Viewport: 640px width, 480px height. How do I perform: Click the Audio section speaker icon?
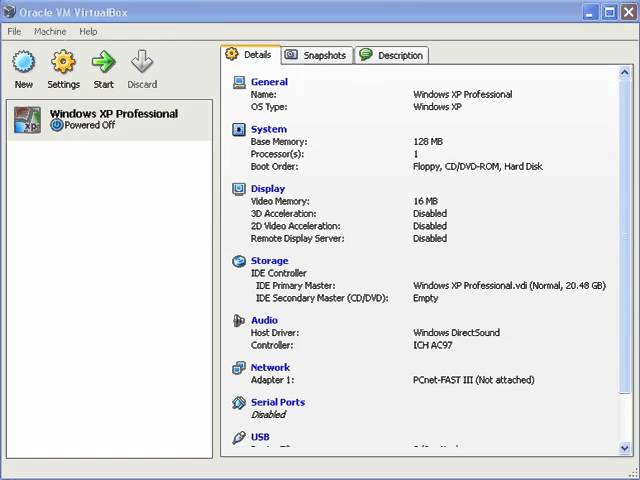click(239, 320)
